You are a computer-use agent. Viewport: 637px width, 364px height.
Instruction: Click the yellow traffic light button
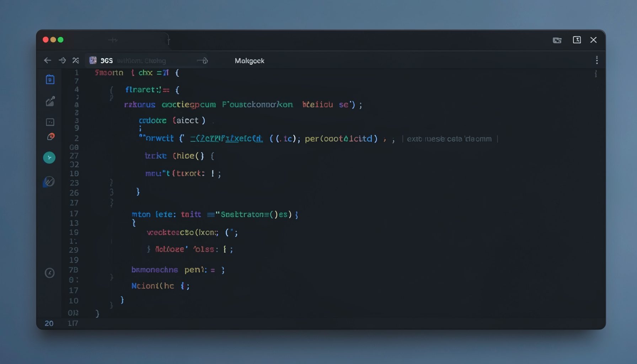[53, 39]
